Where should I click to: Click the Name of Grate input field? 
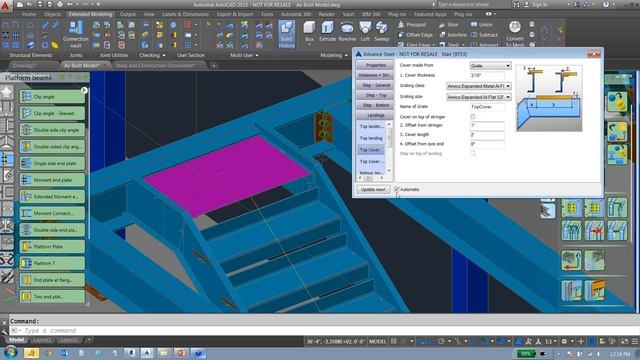[487, 107]
